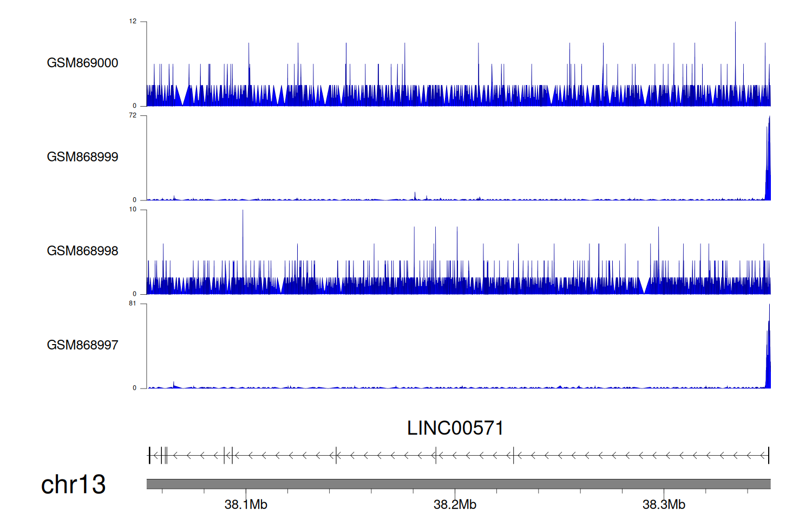Image resolution: width=812 pixels, height=531 pixels.
Task: Click the GSM868998 track name
Action: 82,251
